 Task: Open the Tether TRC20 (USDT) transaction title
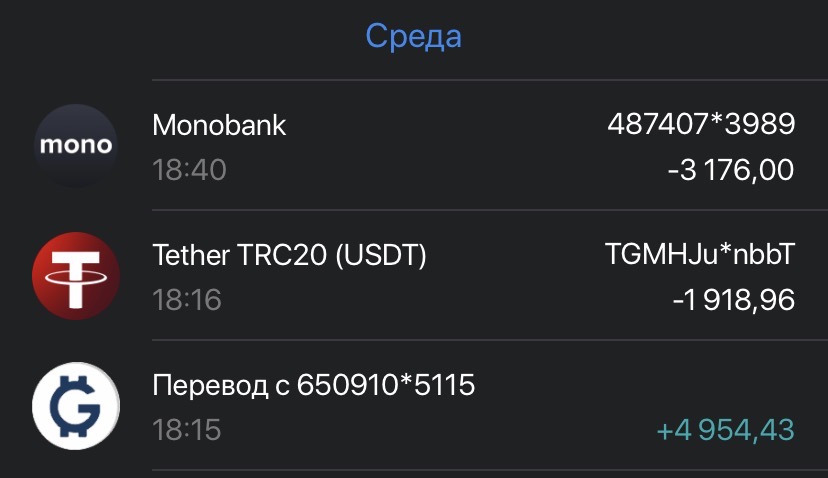tap(289, 255)
